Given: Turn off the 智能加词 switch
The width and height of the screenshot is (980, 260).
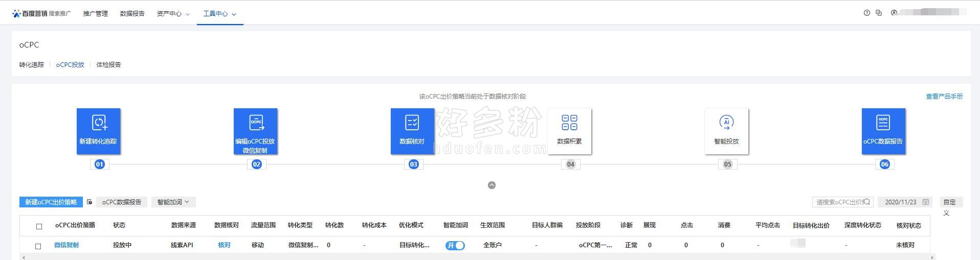Looking at the screenshot, I should click(455, 246).
